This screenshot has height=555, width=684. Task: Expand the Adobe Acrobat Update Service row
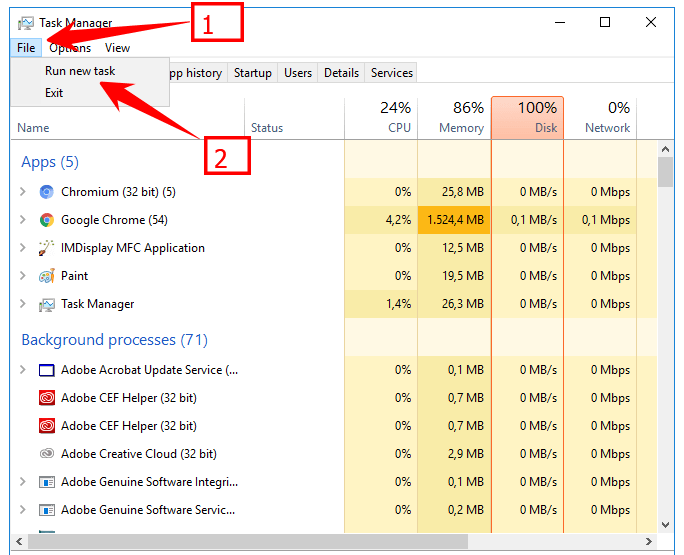[23, 370]
